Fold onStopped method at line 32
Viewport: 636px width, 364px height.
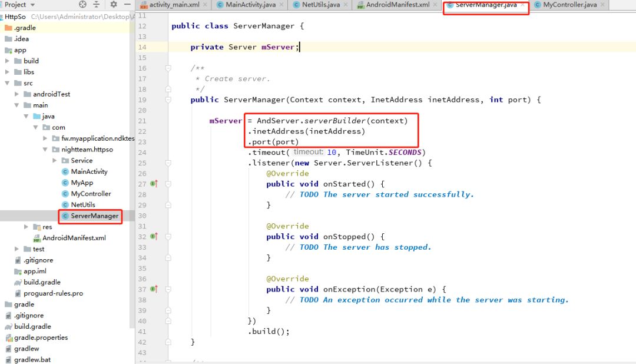click(x=168, y=237)
